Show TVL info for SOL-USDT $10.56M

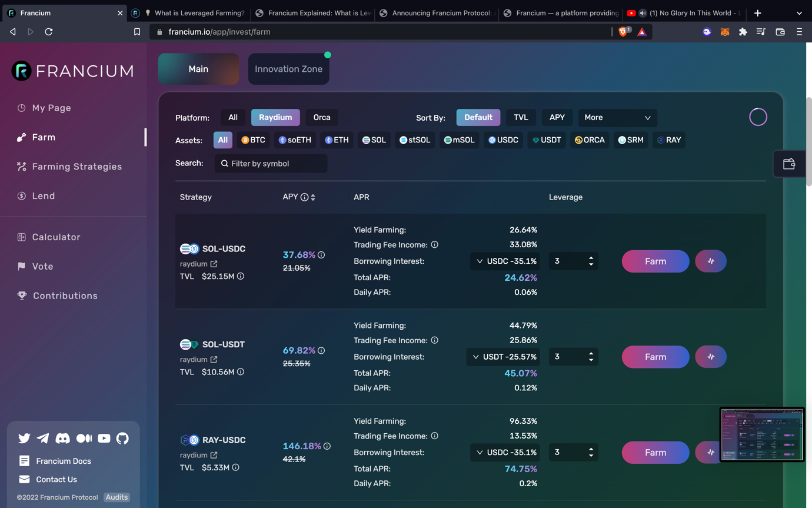click(241, 371)
